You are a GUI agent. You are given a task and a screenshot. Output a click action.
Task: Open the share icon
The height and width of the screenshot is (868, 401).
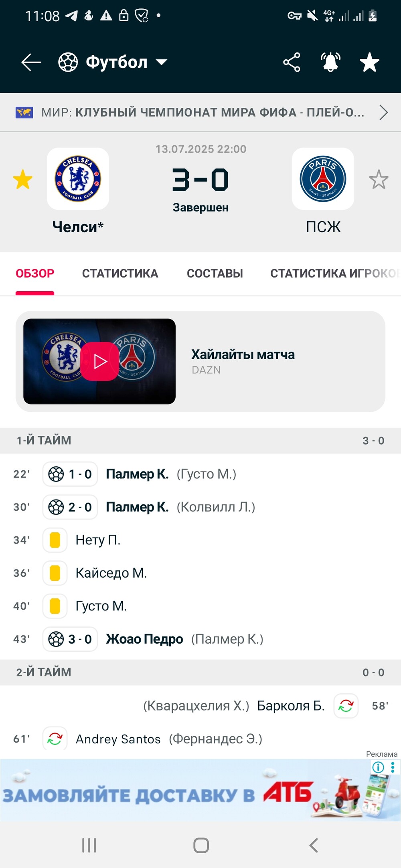(x=292, y=62)
